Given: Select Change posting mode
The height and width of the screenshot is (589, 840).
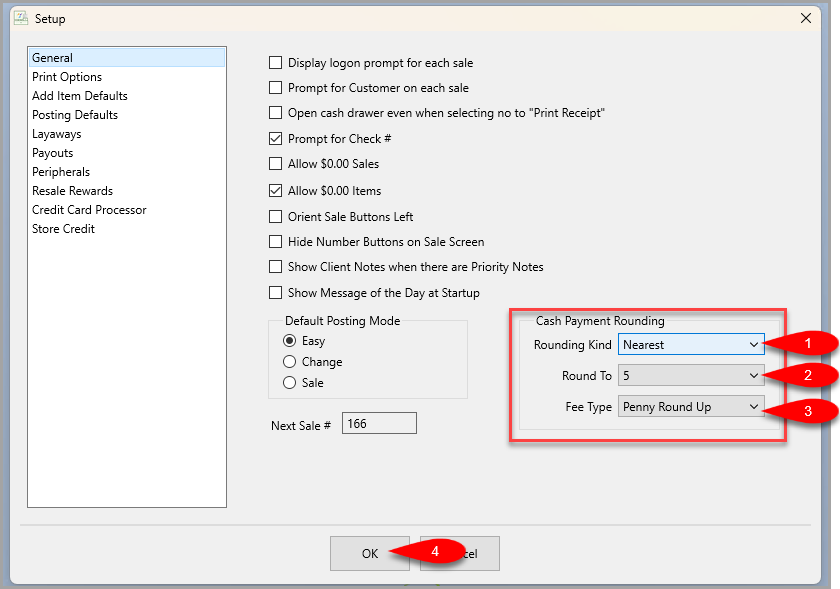Looking at the screenshot, I should click(x=289, y=362).
